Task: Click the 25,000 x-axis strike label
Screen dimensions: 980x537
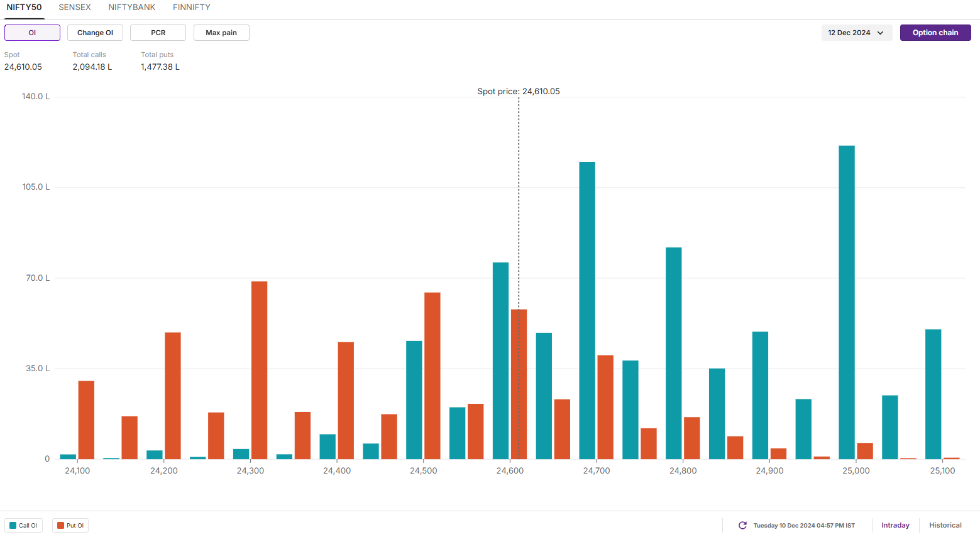Action: 856,470
